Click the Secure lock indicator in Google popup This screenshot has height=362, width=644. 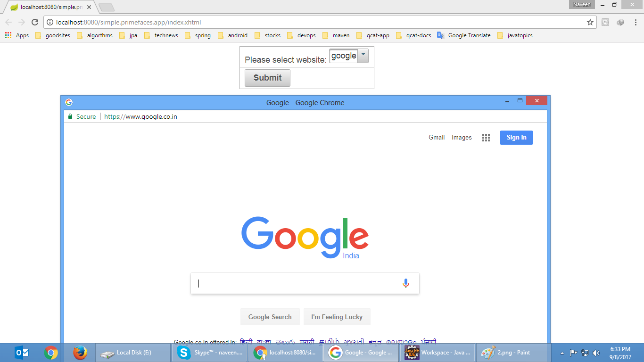82,116
